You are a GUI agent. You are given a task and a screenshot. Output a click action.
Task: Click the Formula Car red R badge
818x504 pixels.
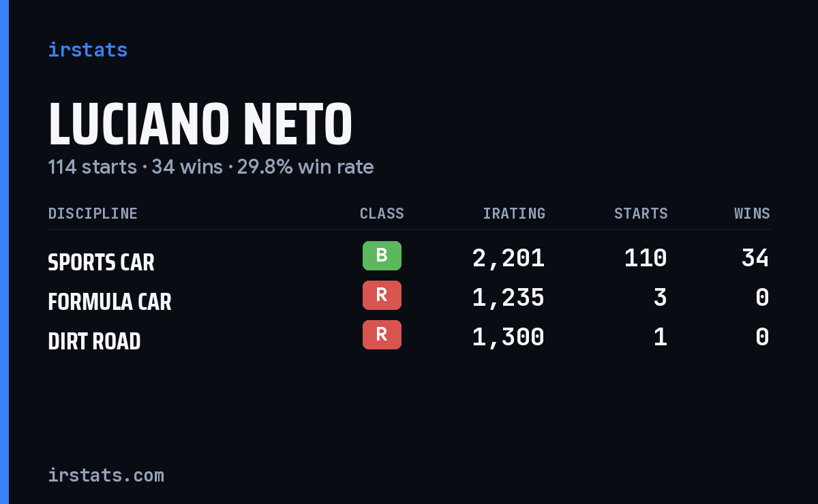coord(382,295)
